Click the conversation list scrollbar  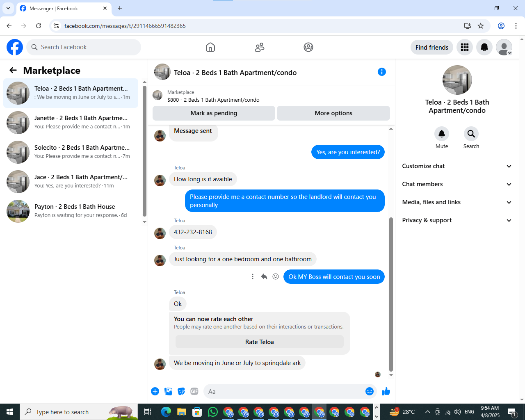144,151
